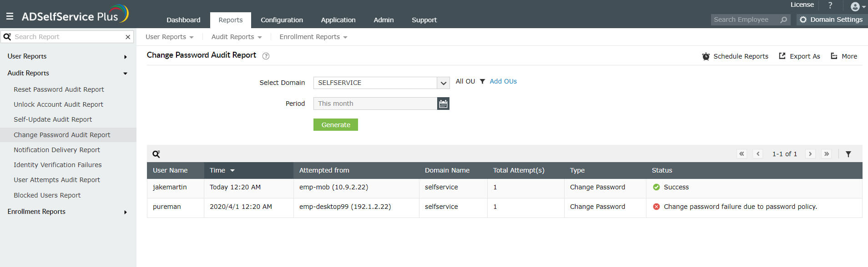Open the Dashboard tab
Viewport: 868px width, 267px height.
(x=183, y=20)
